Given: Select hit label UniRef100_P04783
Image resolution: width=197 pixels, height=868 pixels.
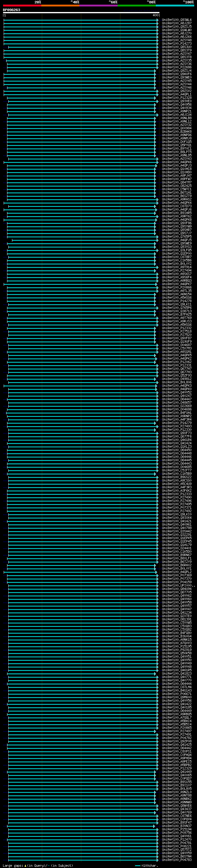Looking at the screenshot, I should (x=177, y=860).
